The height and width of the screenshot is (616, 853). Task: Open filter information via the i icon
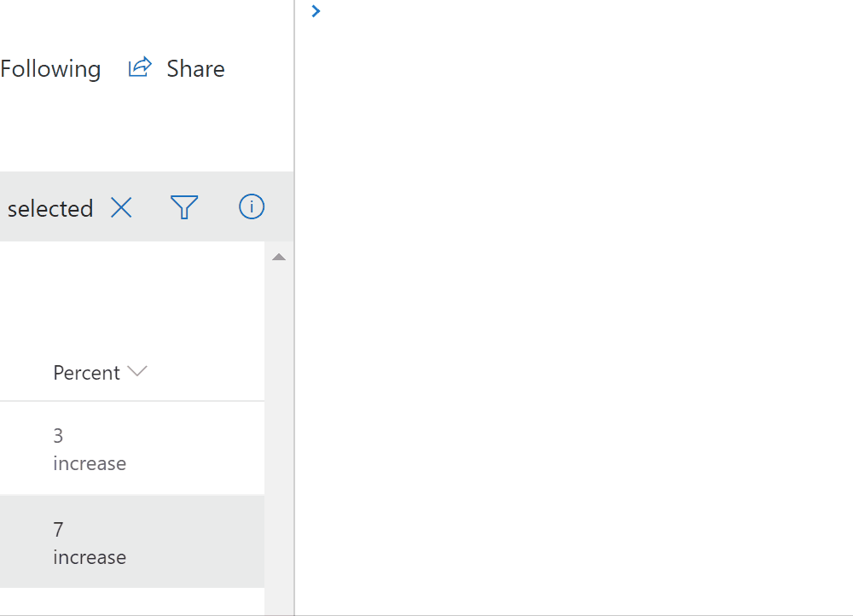pyautogui.click(x=251, y=206)
